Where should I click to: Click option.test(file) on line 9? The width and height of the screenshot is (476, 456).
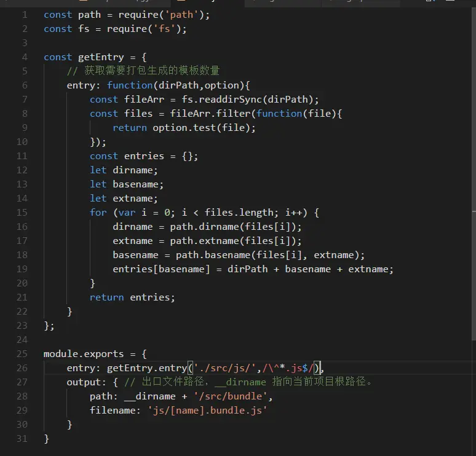[201, 128]
